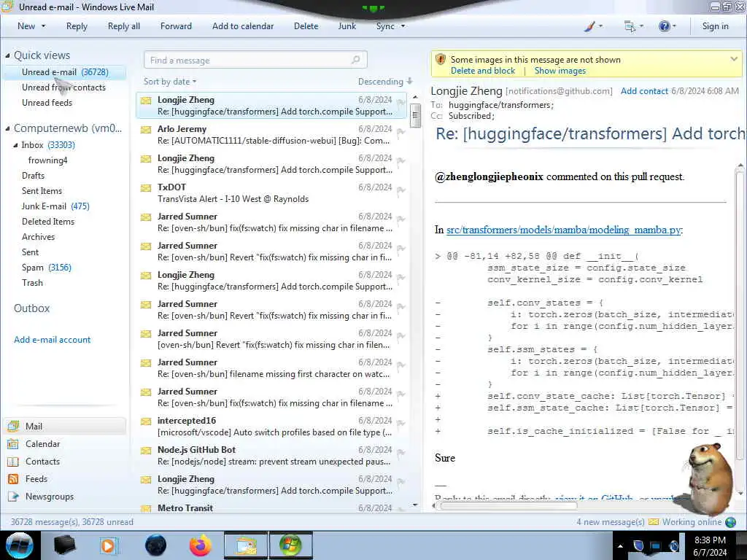This screenshot has width=747, height=560.
Task: Open the Sort by date dropdown
Action: click(x=170, y=82)
